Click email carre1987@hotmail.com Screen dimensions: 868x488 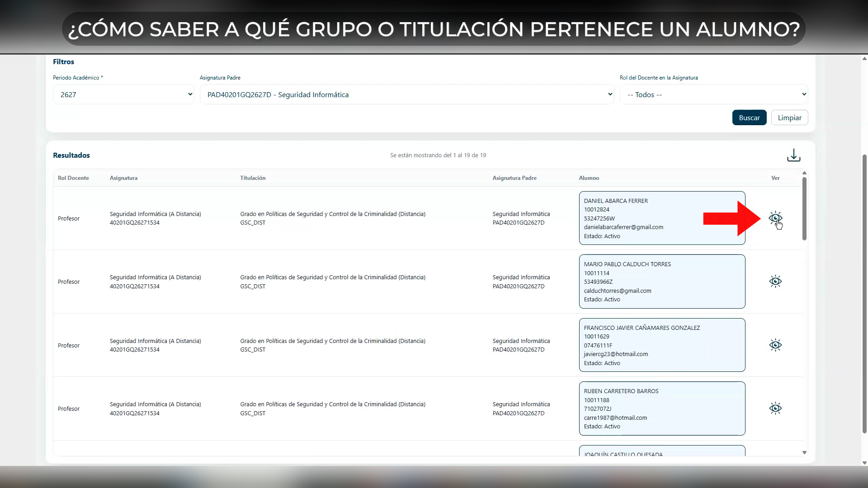pyautogui.click(x=615, y=418)
